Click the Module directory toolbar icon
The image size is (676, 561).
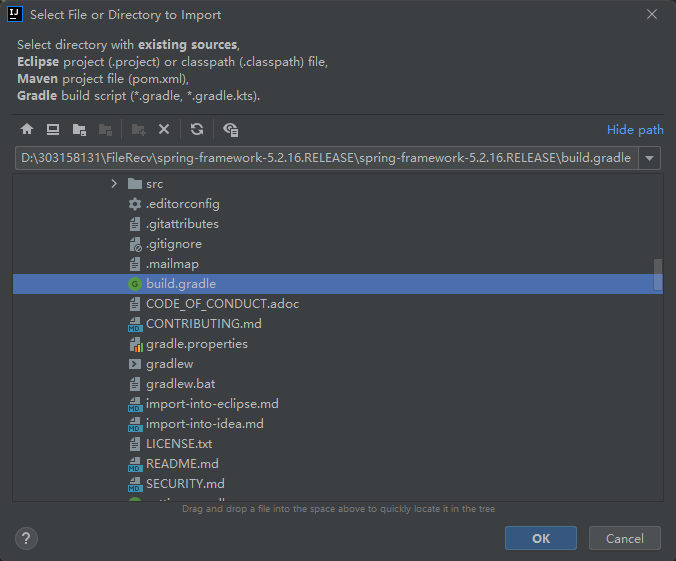(106, 129)
